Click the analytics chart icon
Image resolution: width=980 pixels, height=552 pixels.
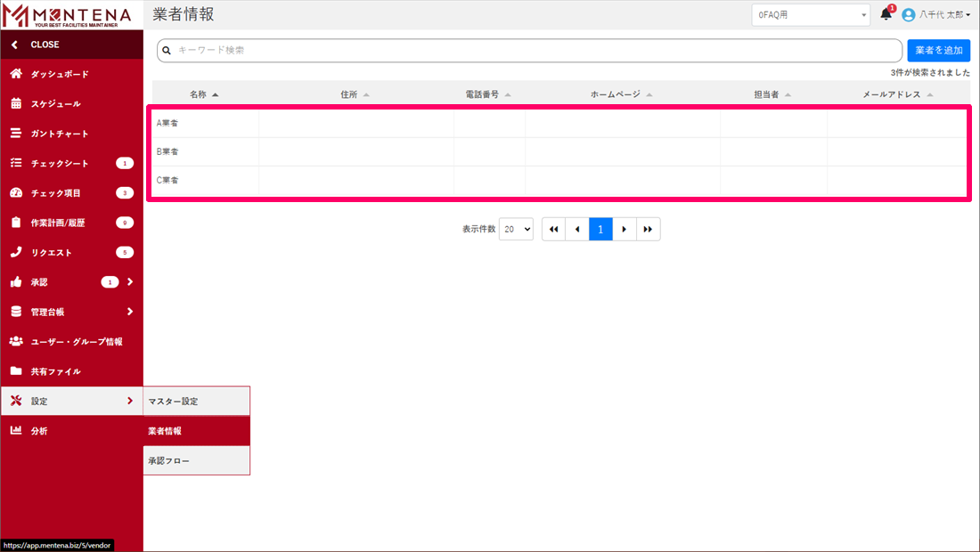[x=16, y=431]
